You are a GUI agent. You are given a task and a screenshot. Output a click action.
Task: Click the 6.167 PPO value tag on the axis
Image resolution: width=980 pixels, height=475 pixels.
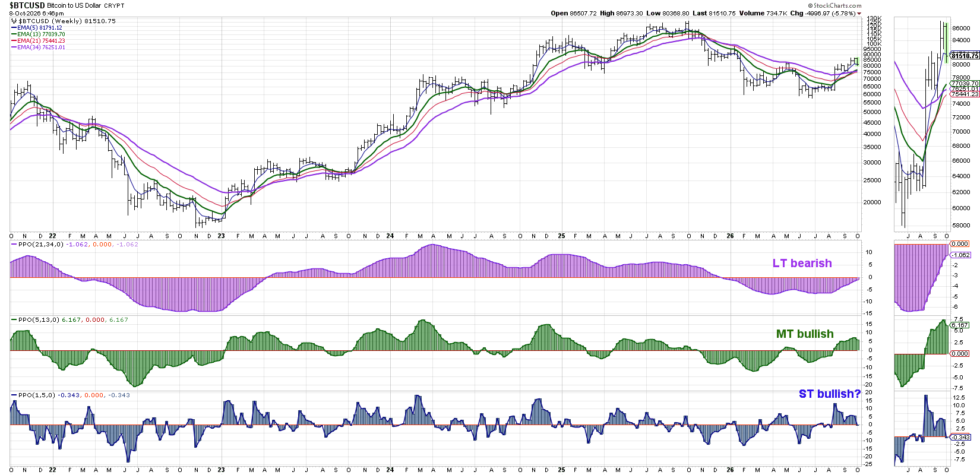(960, 325)
